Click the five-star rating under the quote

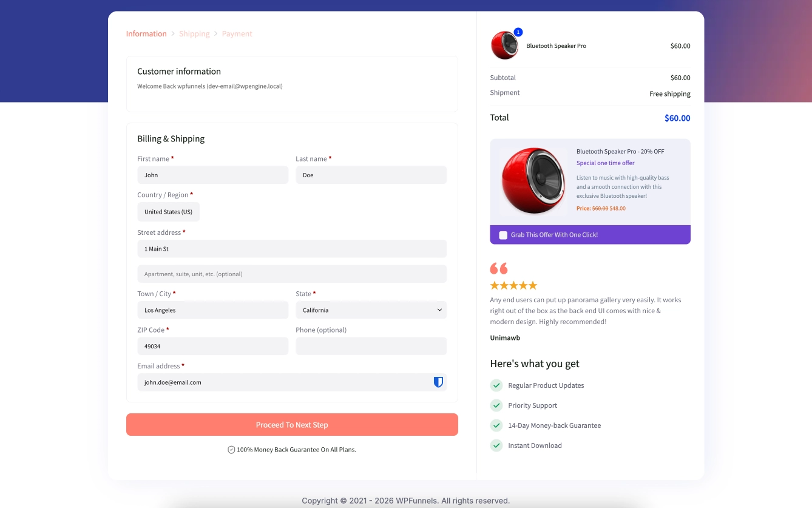[x=513, y=285]
